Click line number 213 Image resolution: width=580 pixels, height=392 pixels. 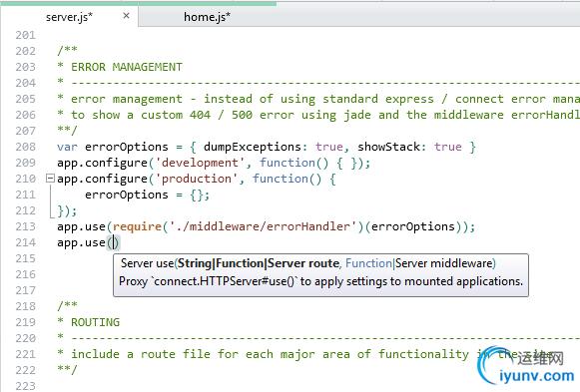pyautogui.click(x=26, y=226)
